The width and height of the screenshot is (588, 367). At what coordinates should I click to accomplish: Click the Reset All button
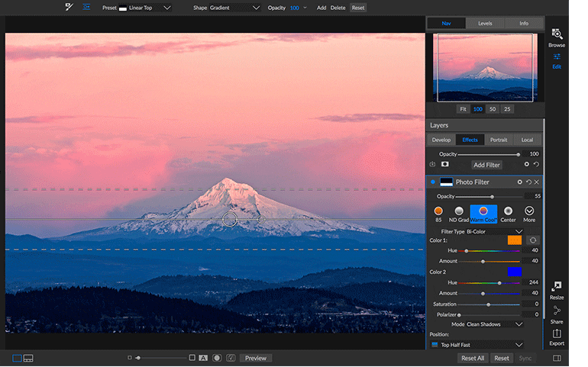[473, 359]
